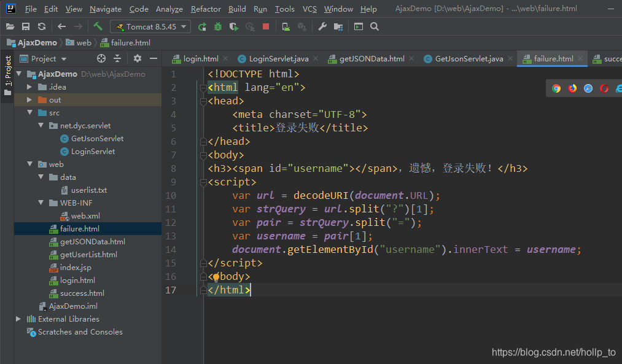Click the Synchronize refresh toolbar icon
This screenshot has width=622, height=364.
coord(42,26)
